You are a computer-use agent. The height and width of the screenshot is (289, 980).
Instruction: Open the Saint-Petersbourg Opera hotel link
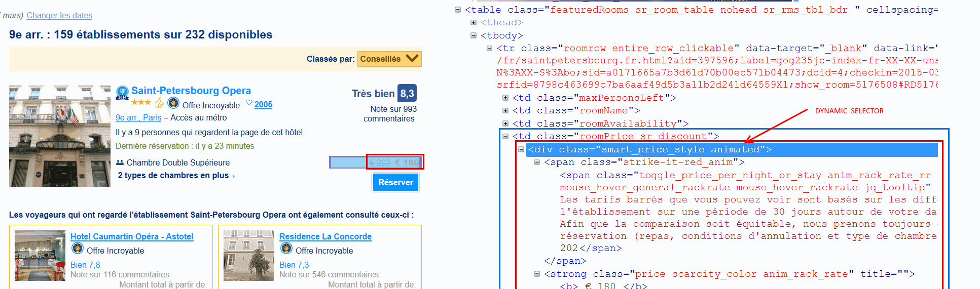[191, 91]
